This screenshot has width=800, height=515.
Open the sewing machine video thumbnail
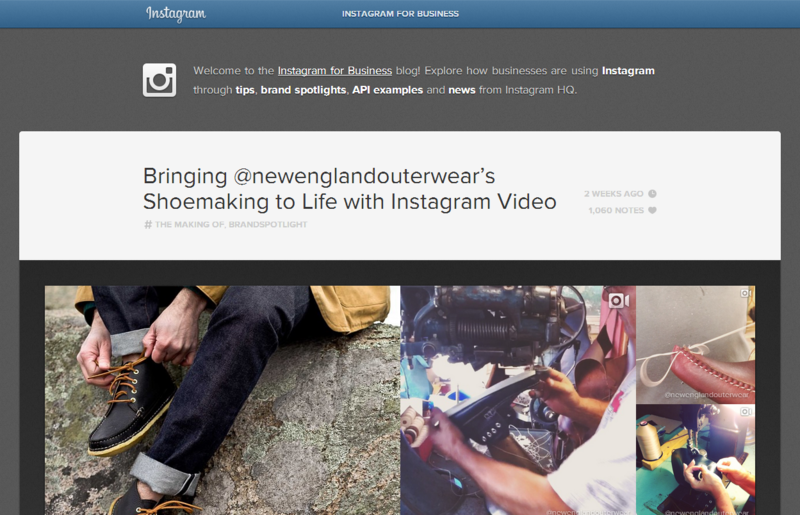(518, 400)
